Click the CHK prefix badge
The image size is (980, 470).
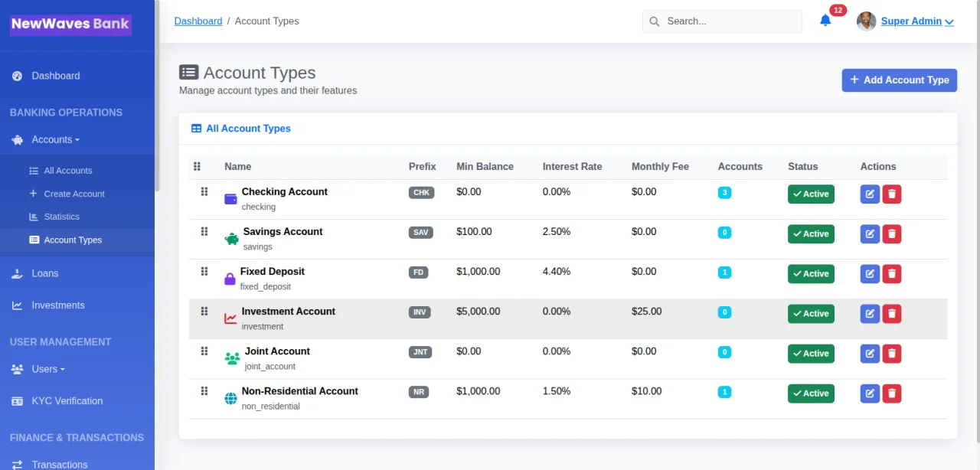pyautogui.click(x=421, y=192)
